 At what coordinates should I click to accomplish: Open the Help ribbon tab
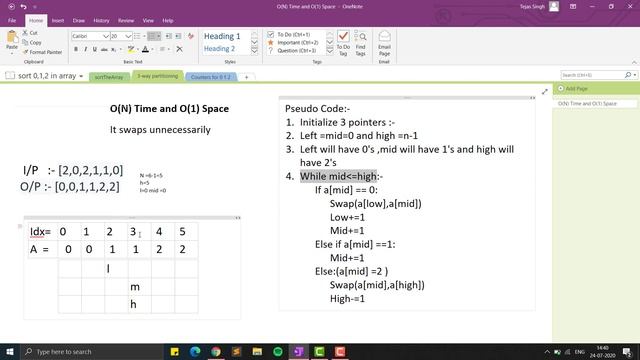coord(168,20)
